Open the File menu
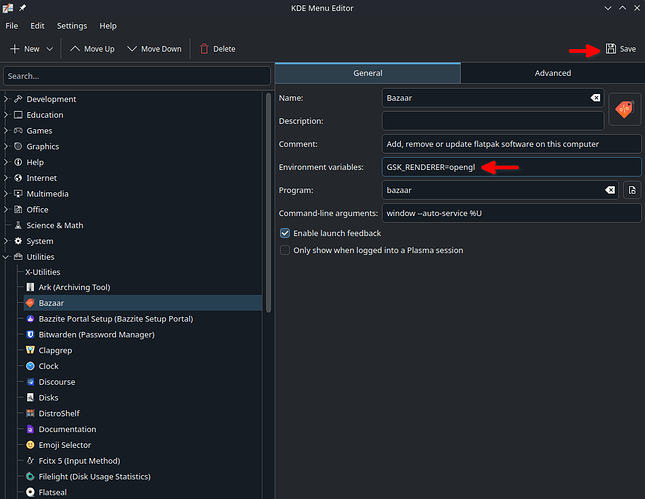The width and height of the screenshot is (645, 499). pos(12,26)
